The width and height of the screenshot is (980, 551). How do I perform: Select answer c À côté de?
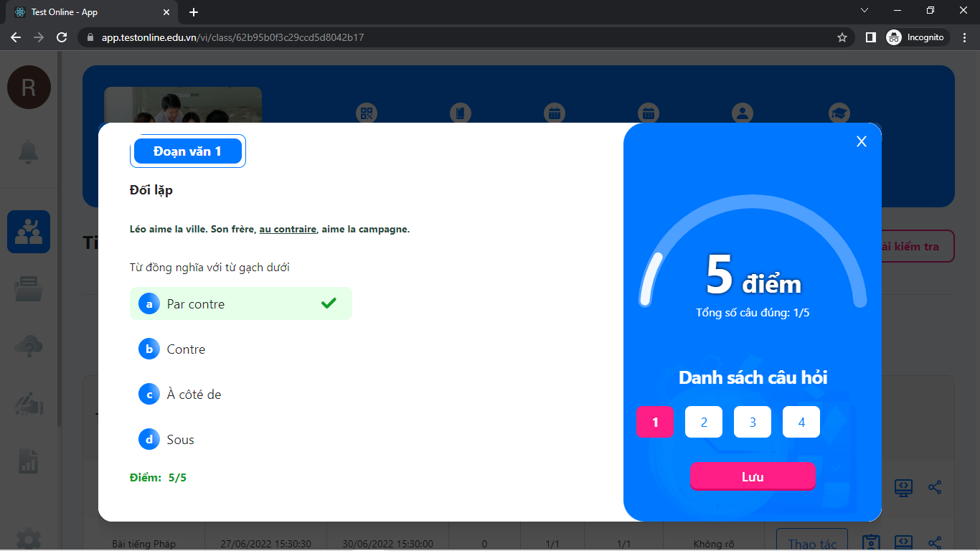pos(241,395)
